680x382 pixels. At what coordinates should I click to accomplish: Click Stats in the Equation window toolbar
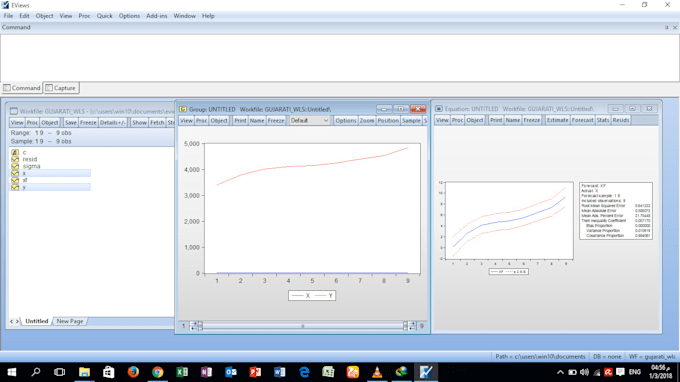[x=603, y=120]
